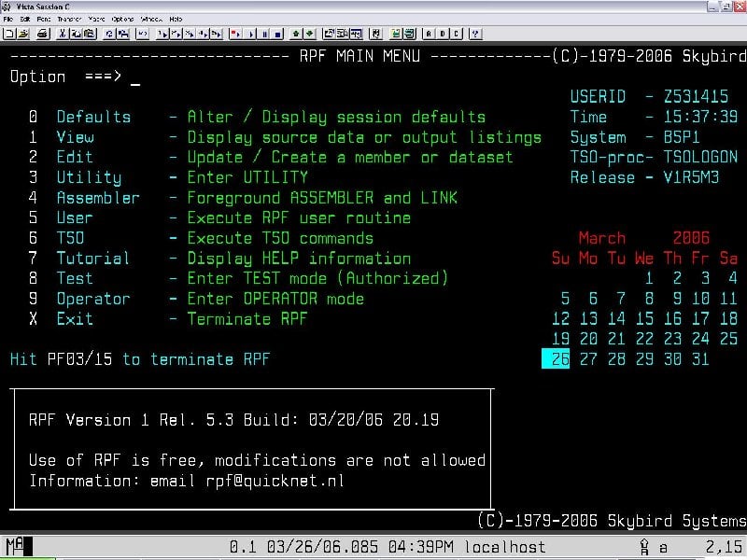Click the fifth numbered macro button
Image resolution: width=747 pixels, height=560 pixels.
pyautogui.click(x=216, y=34)
